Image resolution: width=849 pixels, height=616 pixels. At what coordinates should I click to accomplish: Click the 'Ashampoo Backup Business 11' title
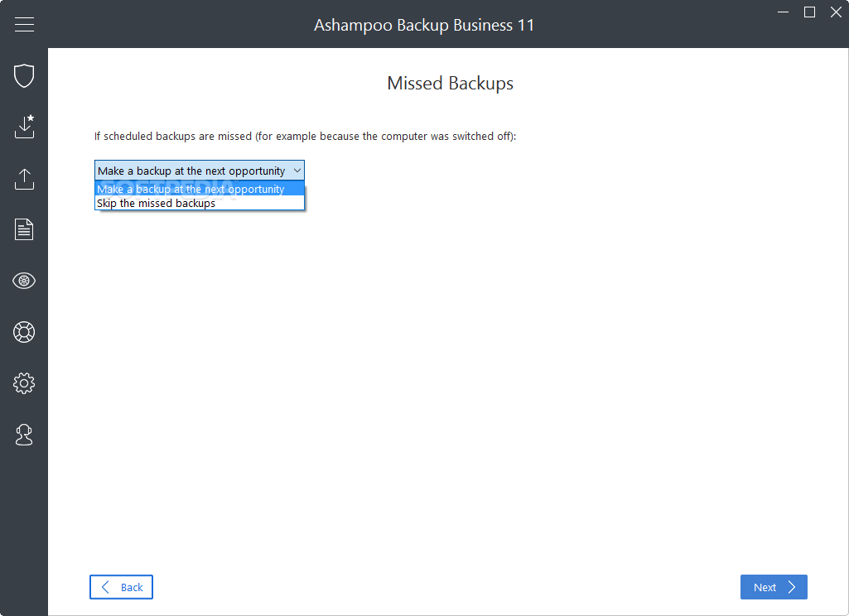pyautogui.click(x=424, y=25)
